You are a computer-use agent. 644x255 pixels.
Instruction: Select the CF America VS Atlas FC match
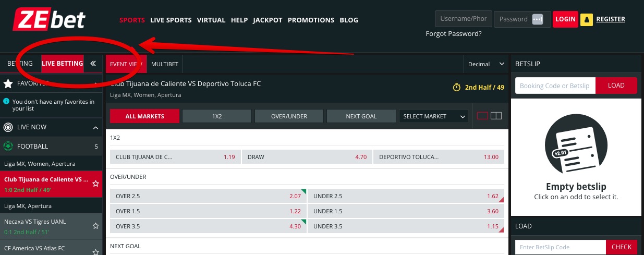pyautogui.click(x=51, y=248)
